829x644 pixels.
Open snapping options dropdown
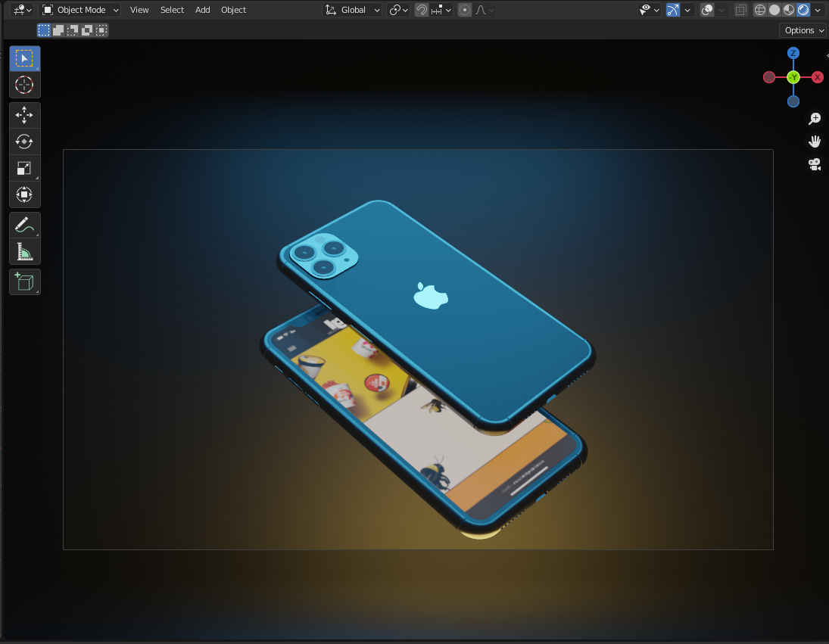(x=441, y=10)
